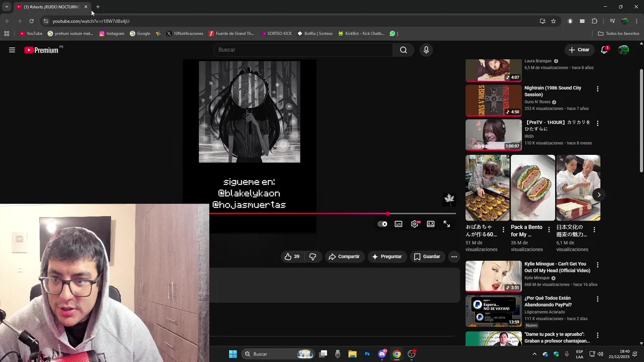Open the BotRix Sorteos bookmark

[x=315, y=34]
